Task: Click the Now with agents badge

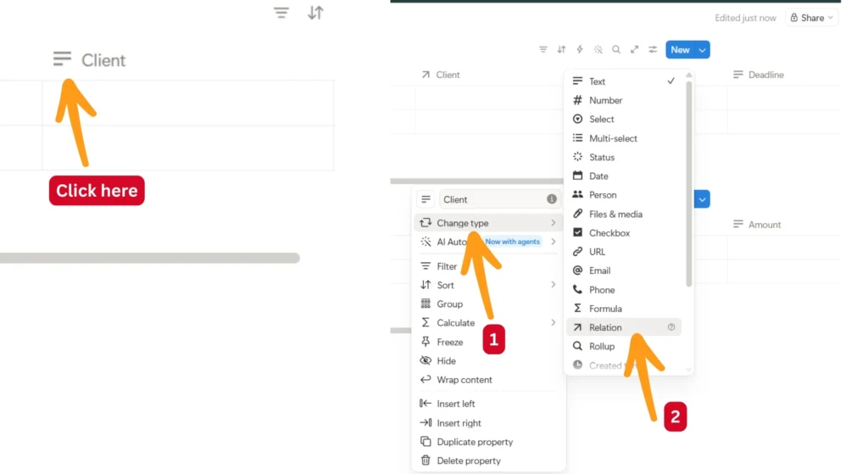Action: click(x=512, y=242)
